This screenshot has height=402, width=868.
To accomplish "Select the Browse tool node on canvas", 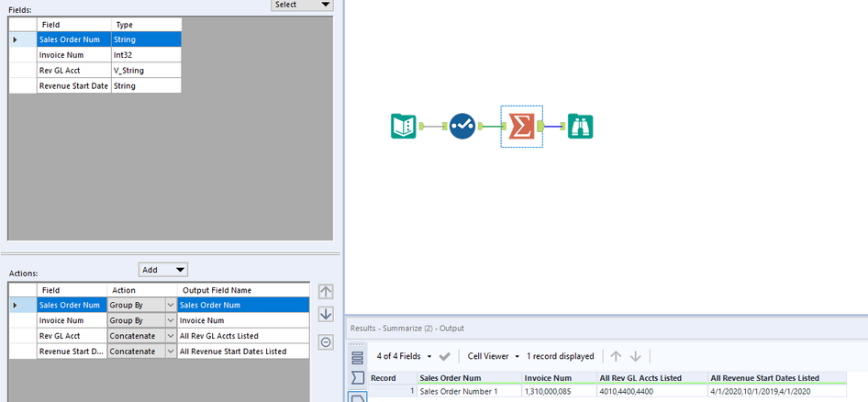I will (x=580, y=127).
